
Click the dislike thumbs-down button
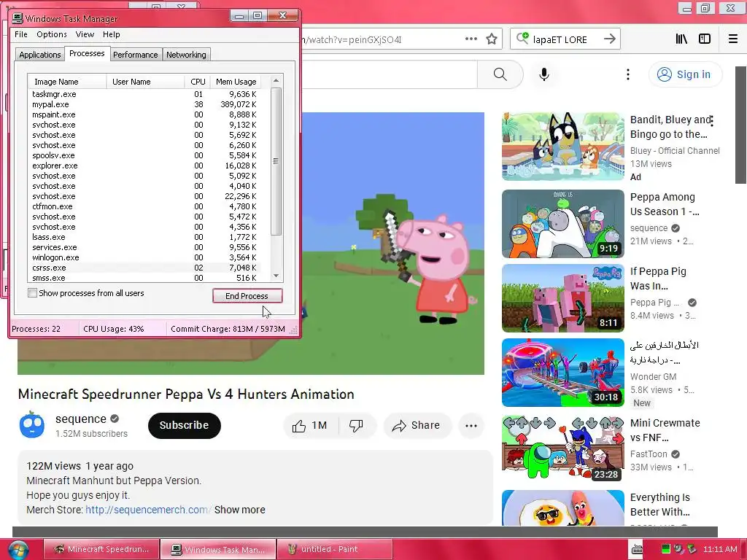[356, 425]
